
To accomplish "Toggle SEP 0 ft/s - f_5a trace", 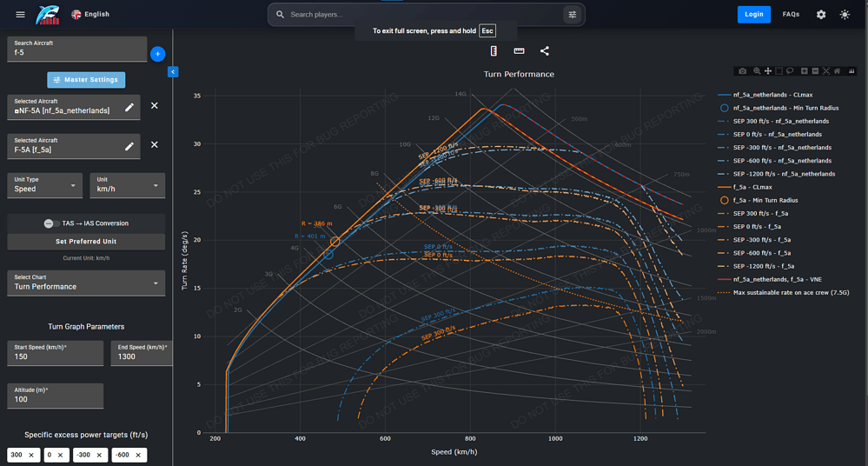I will (x=749, y=227).
